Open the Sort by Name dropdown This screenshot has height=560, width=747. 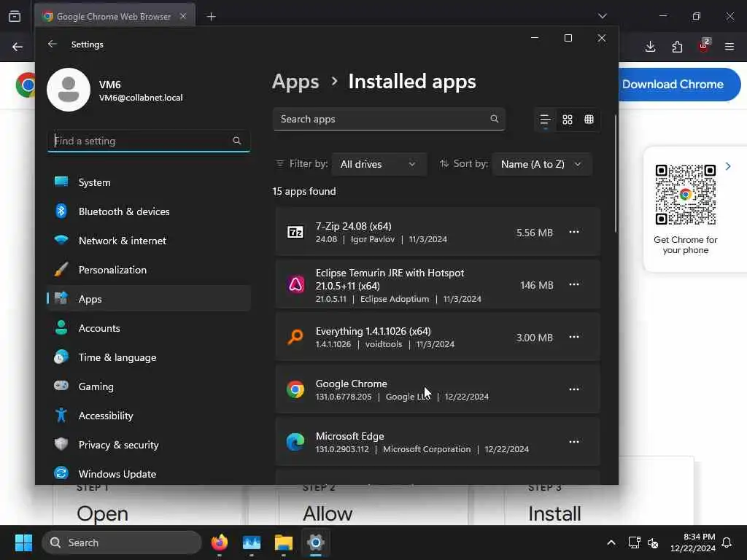tap(542, 164)
